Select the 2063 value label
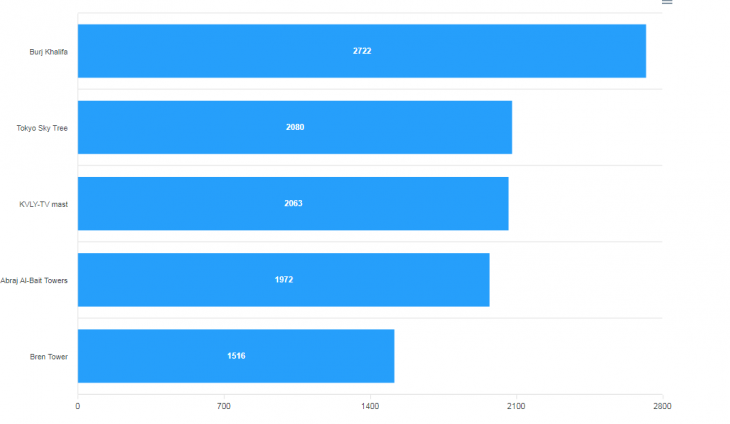730x424 pixels. (293, 203)
